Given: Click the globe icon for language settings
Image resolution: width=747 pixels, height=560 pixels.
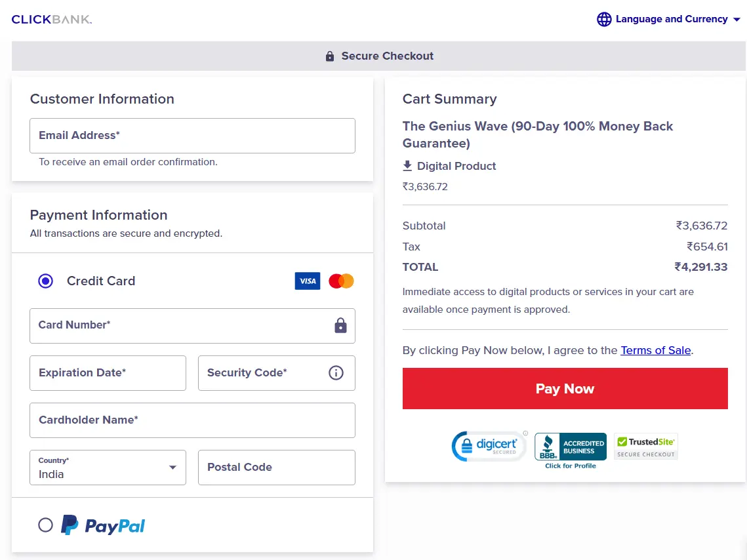Looking at the screenshot, I should (604, 20).
